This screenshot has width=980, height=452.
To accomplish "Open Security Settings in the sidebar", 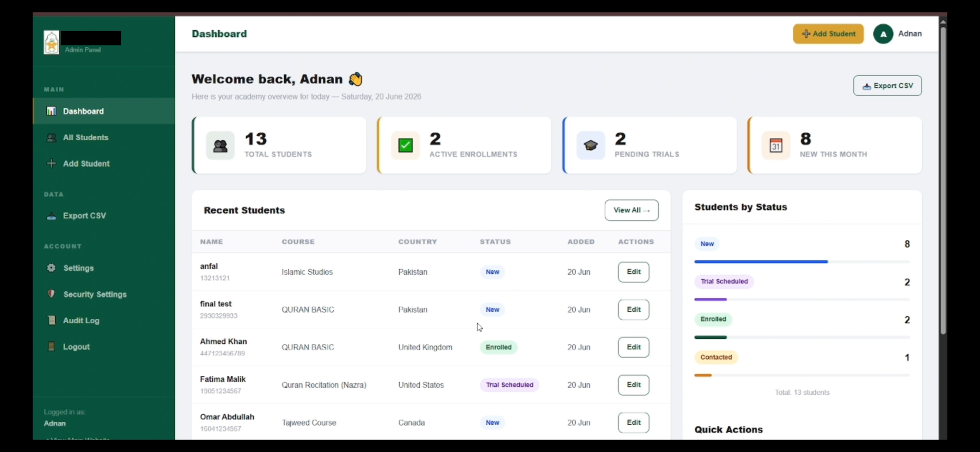I will [104, 294].
